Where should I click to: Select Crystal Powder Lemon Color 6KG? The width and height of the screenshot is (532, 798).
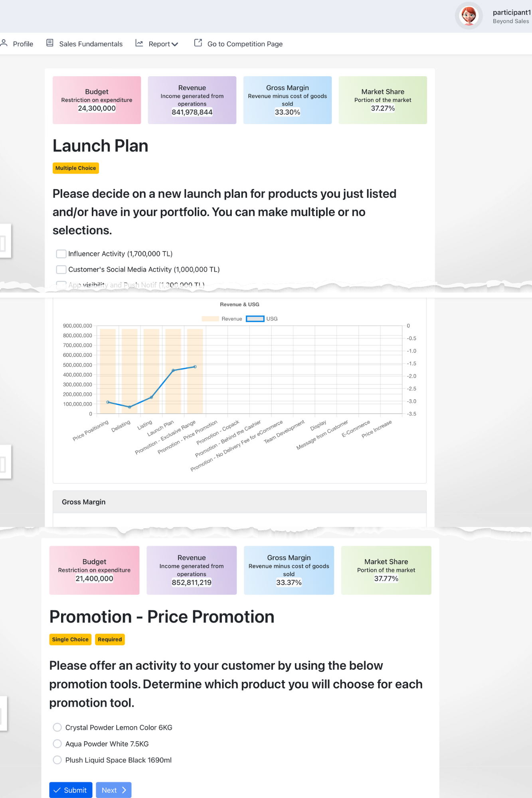(x=57, y=727)
